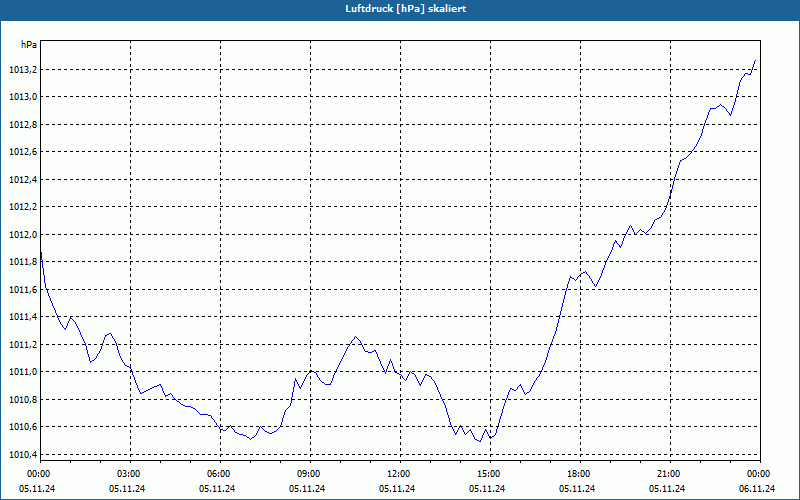This screenshot has width=800, height=500.
Task: Select the 1012,0 y-axis value
Action: click(x=22, y=235)
